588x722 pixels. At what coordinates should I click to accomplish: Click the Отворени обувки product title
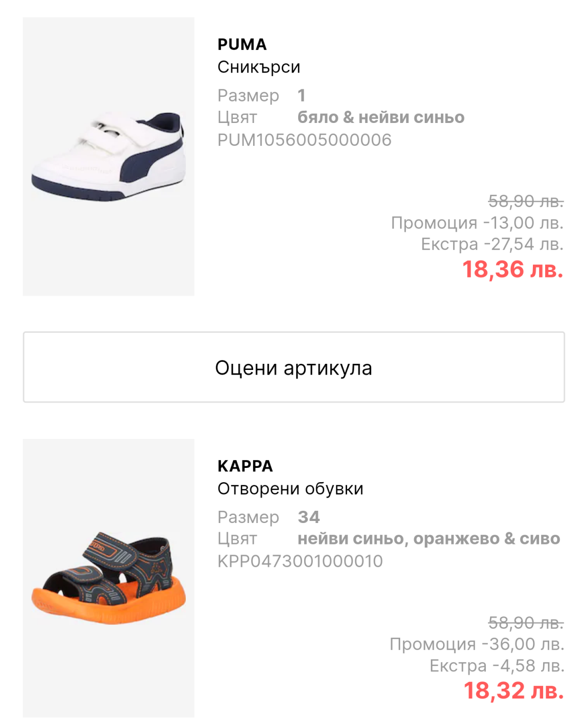tap(290, 489)
